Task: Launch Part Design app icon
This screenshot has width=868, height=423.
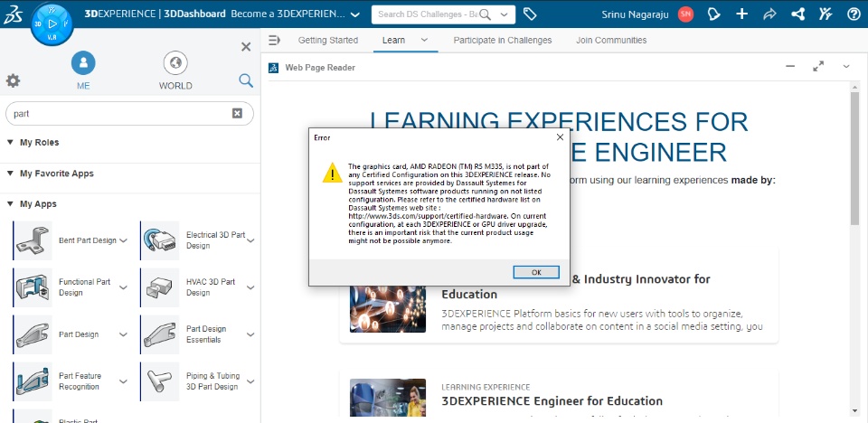Action: (x=33, y=334)
